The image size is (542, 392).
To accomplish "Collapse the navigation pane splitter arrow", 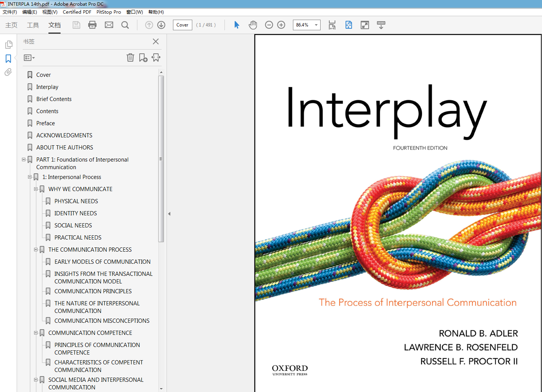I will click(169, 214).
